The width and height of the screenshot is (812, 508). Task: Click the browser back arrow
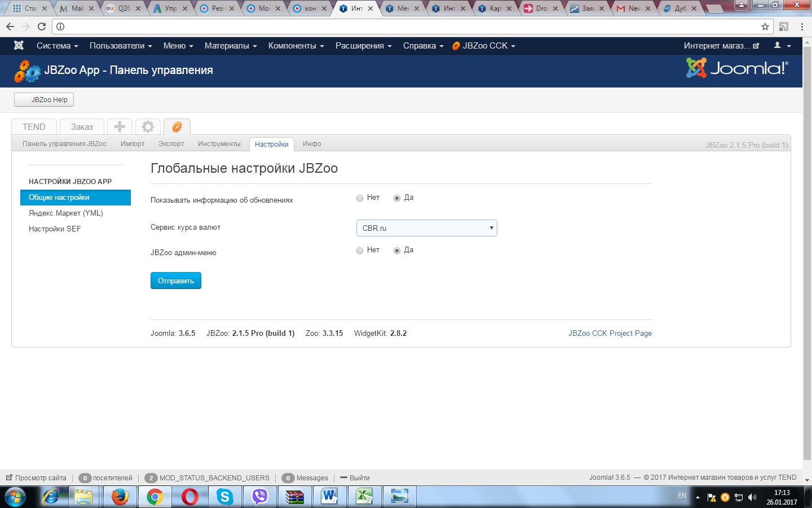coord(10,27)
